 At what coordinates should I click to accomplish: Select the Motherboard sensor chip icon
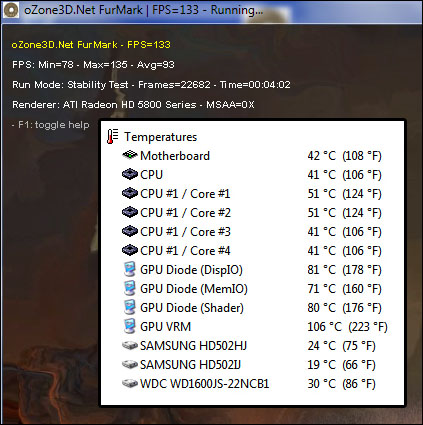130,155
